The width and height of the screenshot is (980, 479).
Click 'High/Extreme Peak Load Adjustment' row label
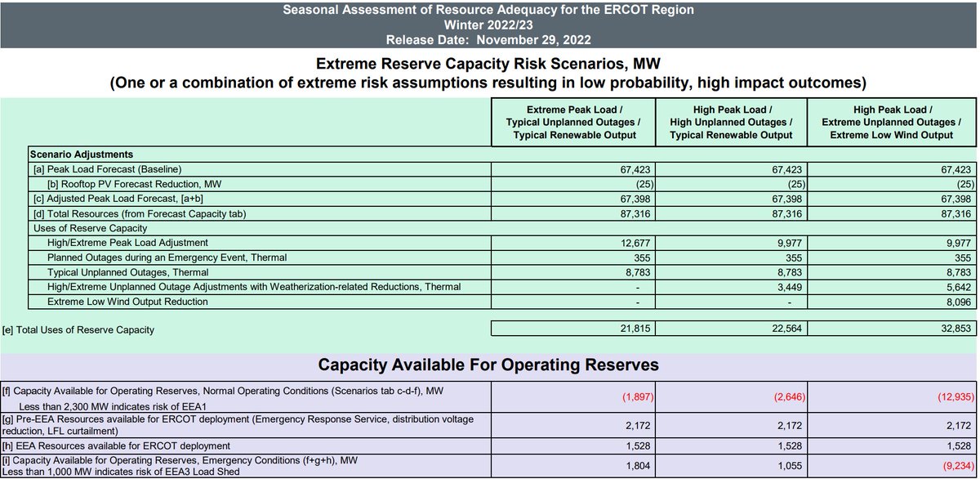(x=128, y=243)
